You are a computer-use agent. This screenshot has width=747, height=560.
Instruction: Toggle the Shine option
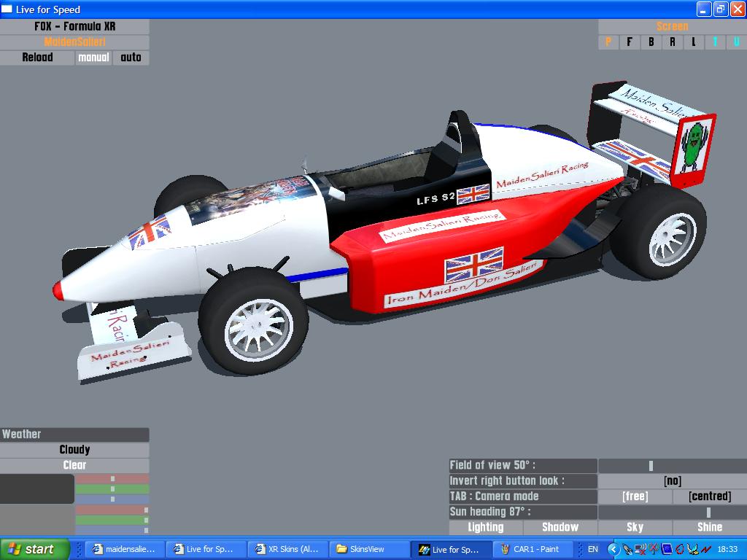click(x=710, y=528)
